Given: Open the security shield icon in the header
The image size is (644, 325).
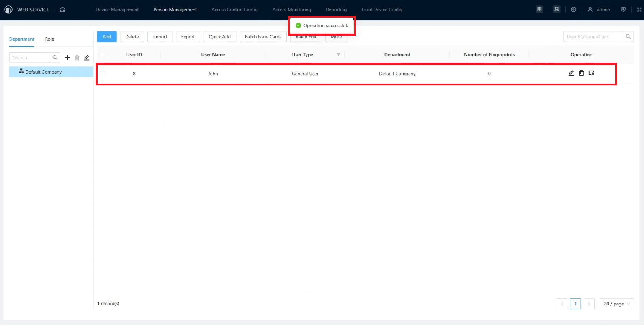Looking at the screenshot, I should pos(623,10).
